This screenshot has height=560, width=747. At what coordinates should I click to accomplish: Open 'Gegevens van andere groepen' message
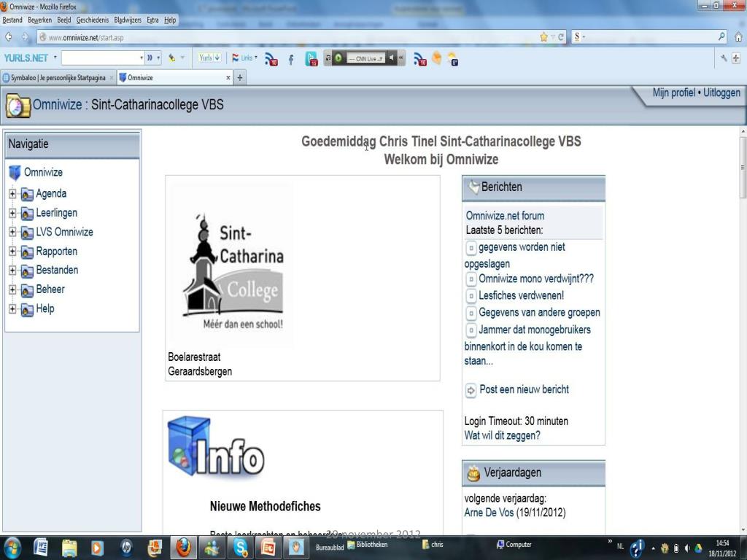tap(539, 312)
